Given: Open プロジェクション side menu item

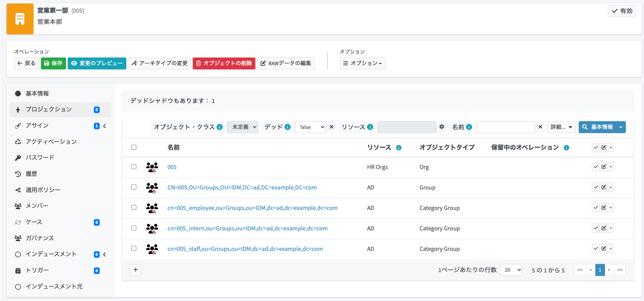Looking at the screenshot, I should (x=60, y=110).
